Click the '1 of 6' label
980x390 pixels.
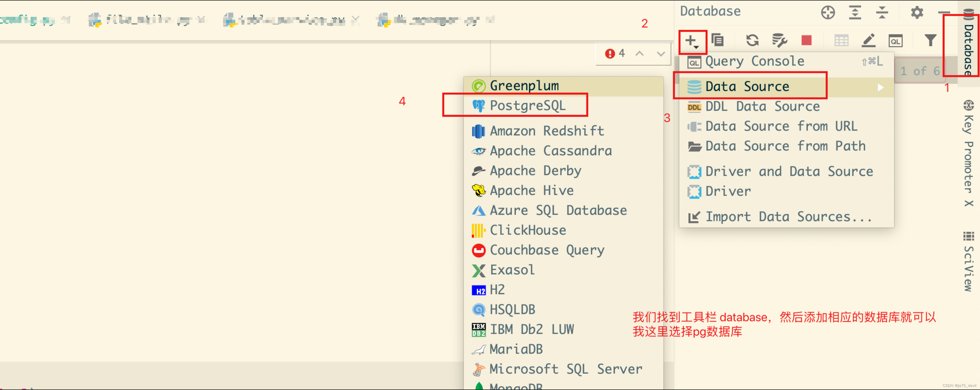pyautogui.click(x=920, y=71)
